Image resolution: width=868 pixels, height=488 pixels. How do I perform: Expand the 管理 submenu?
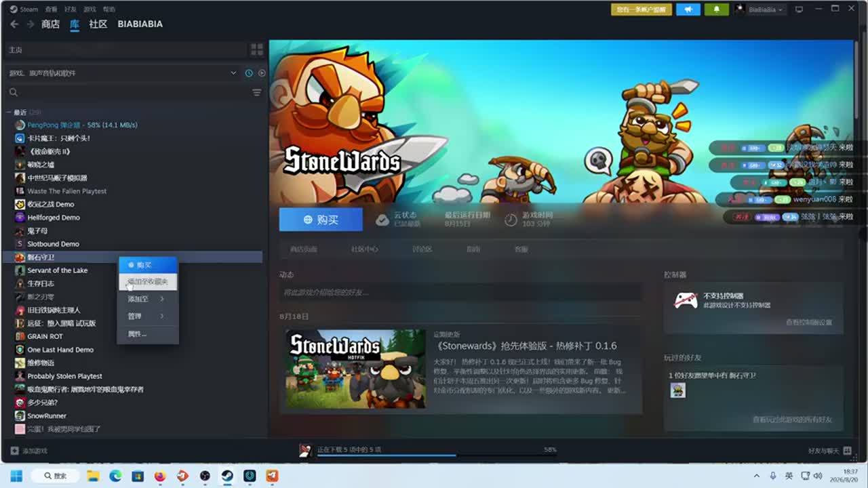[149, 317]
